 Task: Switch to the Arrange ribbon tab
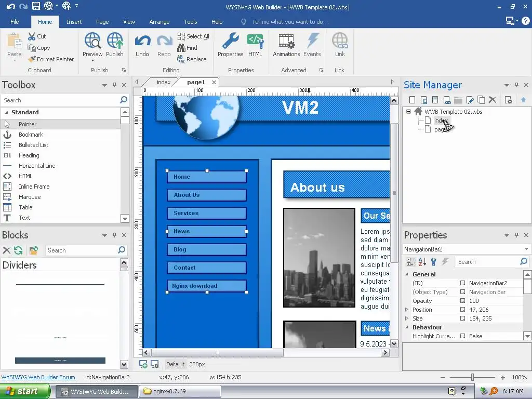(x=159, y=22)
